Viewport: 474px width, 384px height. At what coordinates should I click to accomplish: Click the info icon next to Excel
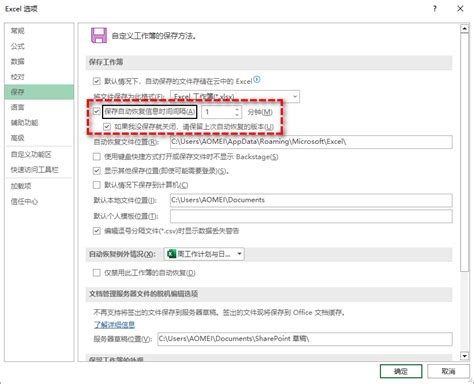tap(257, 80)
